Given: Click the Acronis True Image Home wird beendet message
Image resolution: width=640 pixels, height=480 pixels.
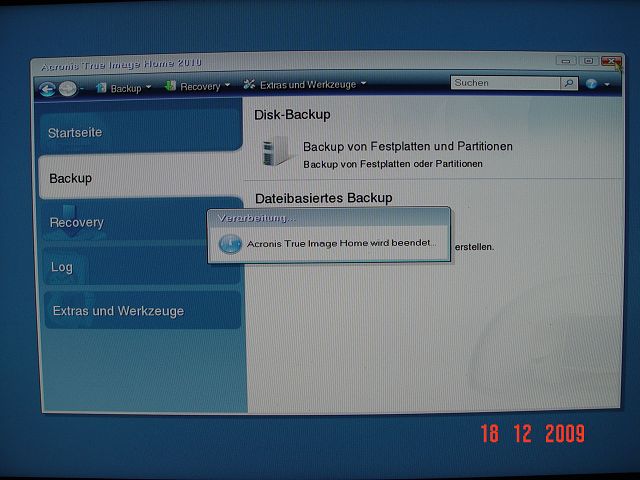Looking at the screenshot, I should 341,243.
